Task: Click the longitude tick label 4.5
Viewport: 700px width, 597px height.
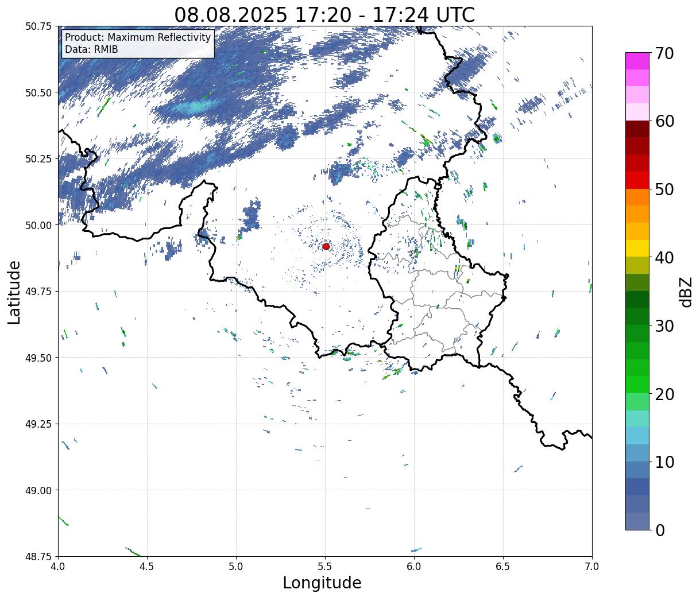Action: tap(147, 567)
